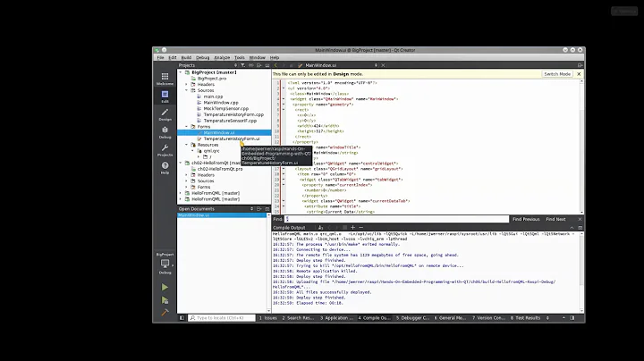This screenshot has width=644, height=361.
Task: Click the Find text input field
Action: click(x=397, y=219)
